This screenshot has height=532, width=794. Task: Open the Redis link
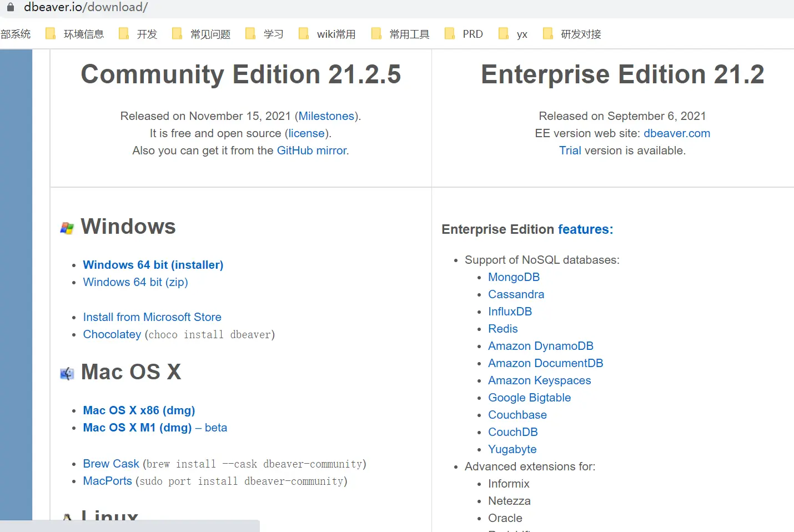pyautogui.click(x=502, y=329)
